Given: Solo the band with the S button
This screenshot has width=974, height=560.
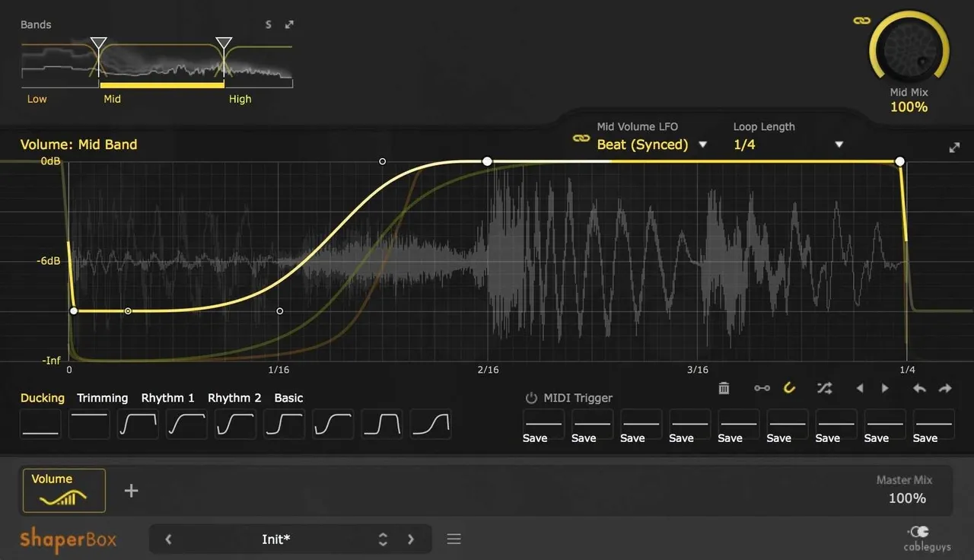Looking at the screenshot, I should (269, 24).
